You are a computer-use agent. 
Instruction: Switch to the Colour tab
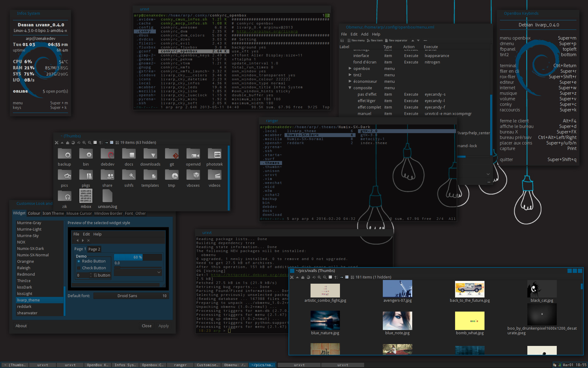point(34,213)
